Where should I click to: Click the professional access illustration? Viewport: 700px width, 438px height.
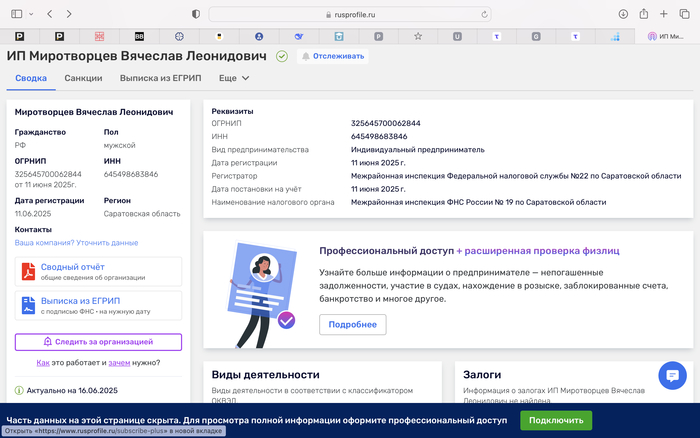[262, 295]
